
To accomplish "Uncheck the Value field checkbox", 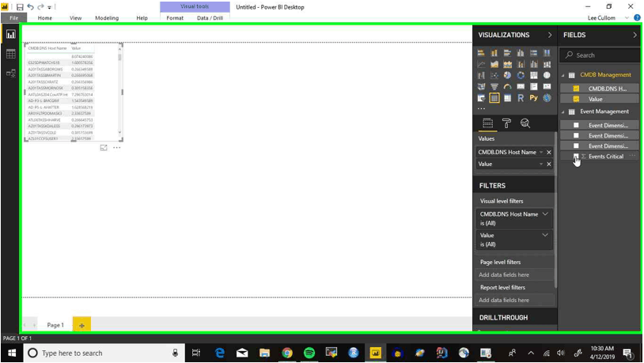I will [576, 99].
